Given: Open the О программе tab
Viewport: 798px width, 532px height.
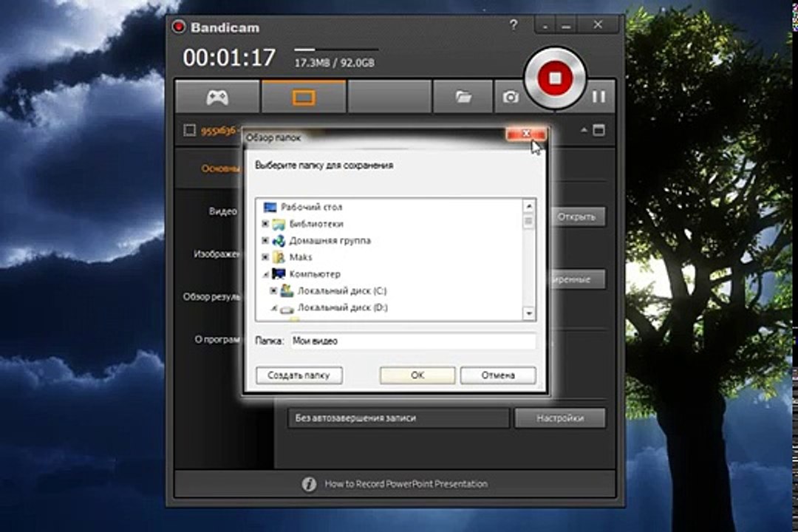Looking at the screenshot, I should pyautogui.click(x=218, y=339).
